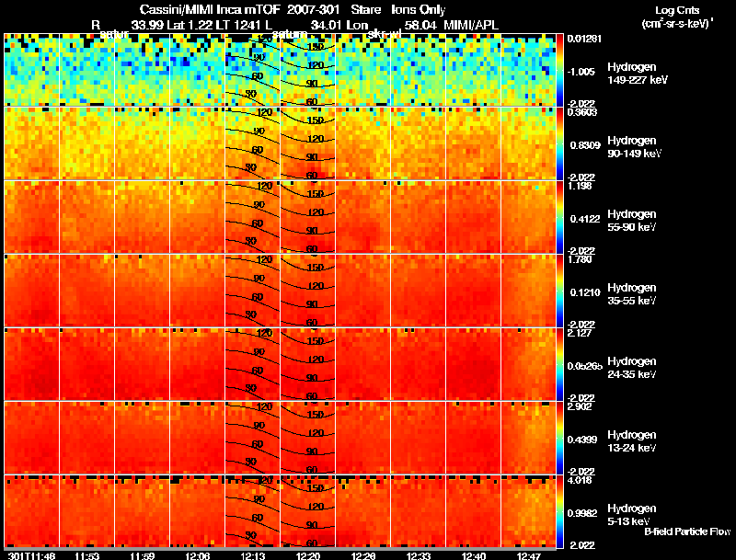
Task: Click the color bar beside Hydrogen 35-55 keV
Action: 559,291
